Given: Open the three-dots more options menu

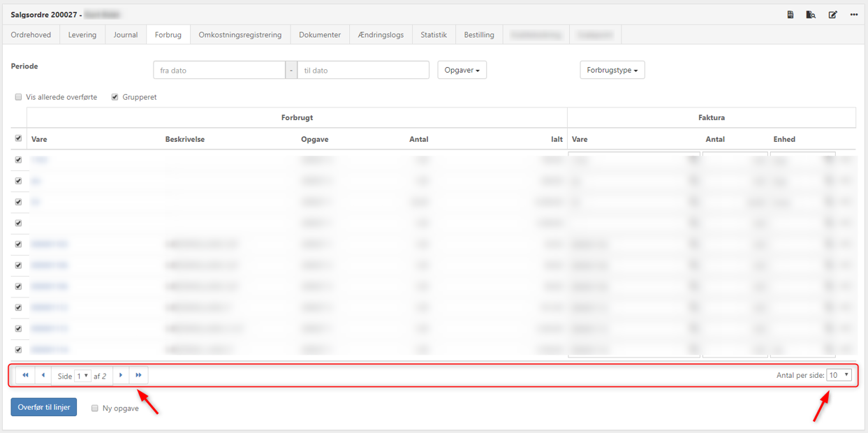Looking at the screenshot, I should coord(853,15).
